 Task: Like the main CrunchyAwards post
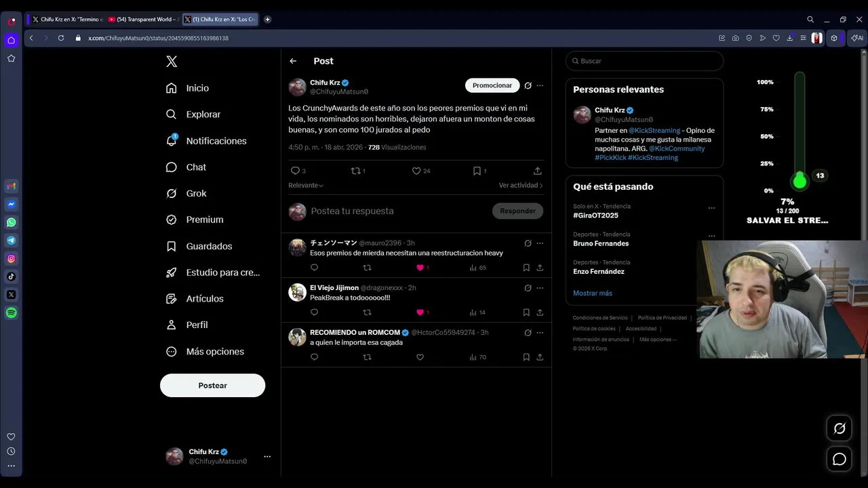[x=416, y=171]
